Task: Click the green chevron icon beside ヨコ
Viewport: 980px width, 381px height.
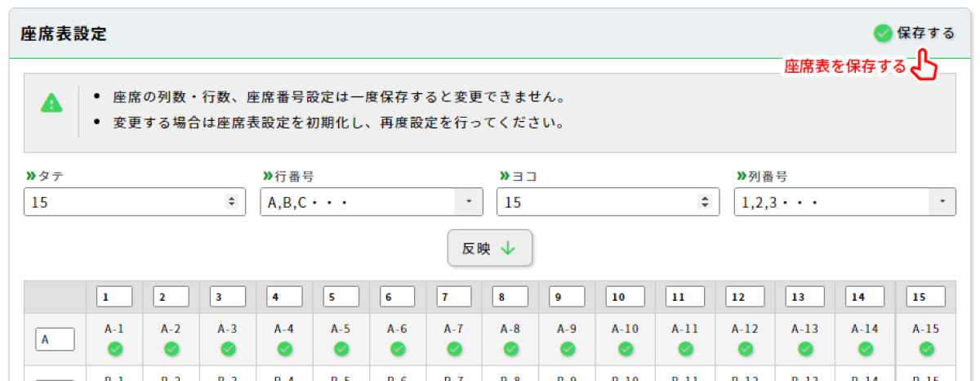Action: (x=504, y=176)
